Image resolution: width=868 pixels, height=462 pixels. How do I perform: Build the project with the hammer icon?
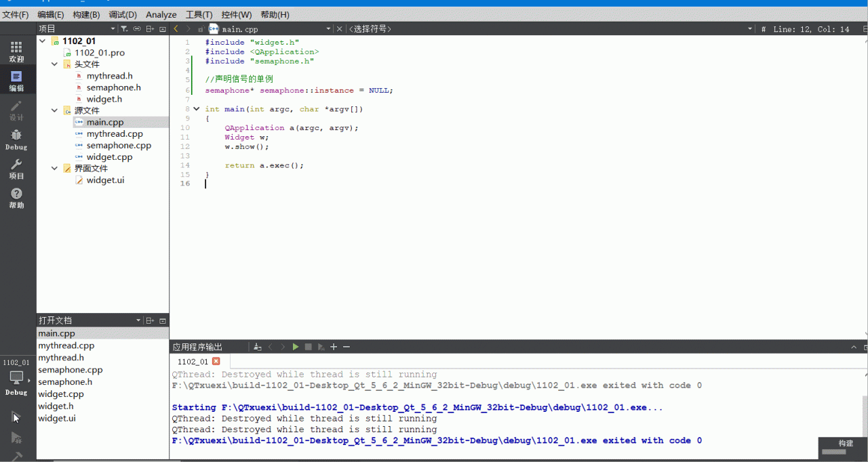click(16, 457)
